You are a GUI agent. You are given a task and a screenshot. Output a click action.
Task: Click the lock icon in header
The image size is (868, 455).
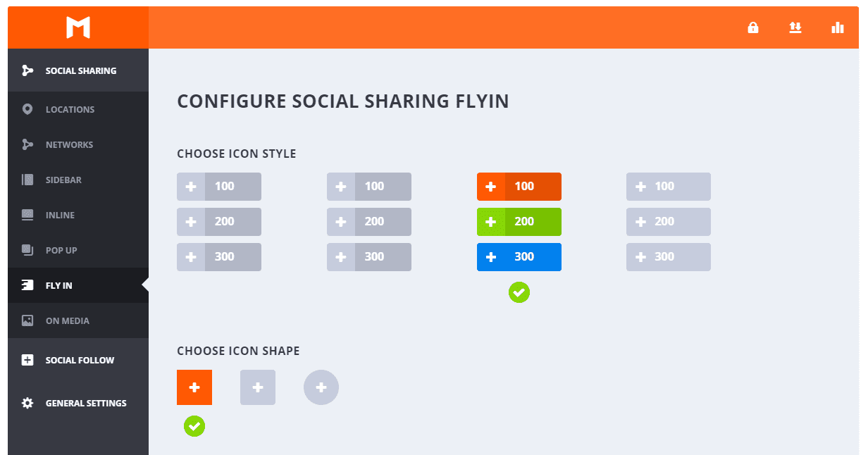coord(753,27)
